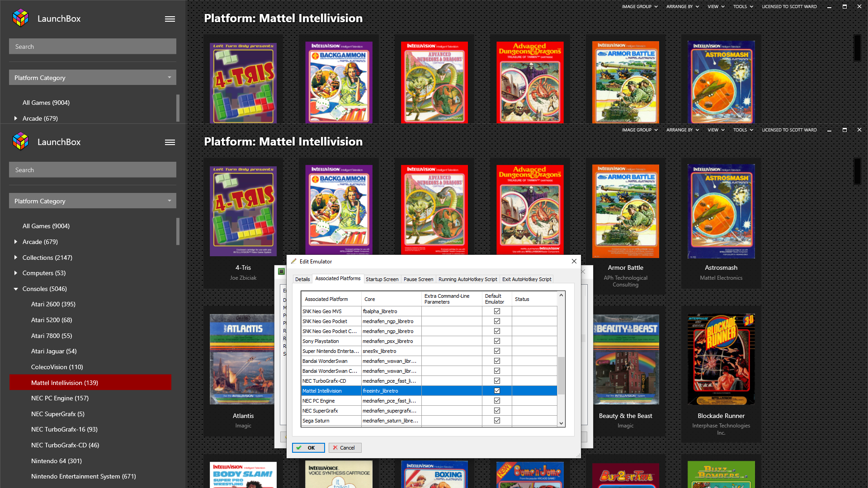Open Platform Category dropdown in lower sidebar

(x=93, y=201)
